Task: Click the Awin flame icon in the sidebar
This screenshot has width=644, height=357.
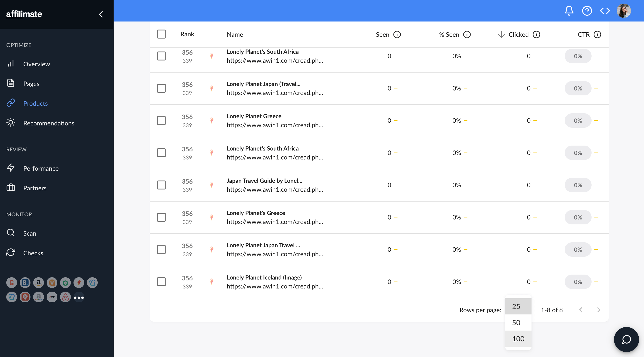Action: coord(79,283)
